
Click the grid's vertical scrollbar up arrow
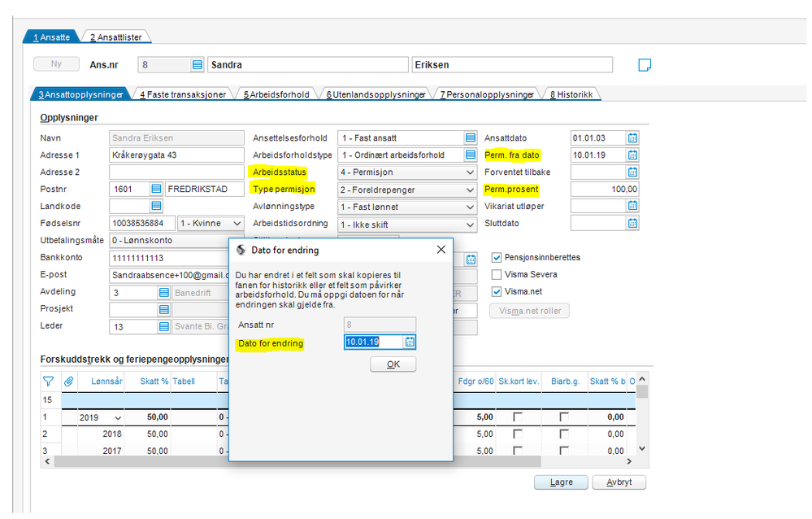coord(642,379)
